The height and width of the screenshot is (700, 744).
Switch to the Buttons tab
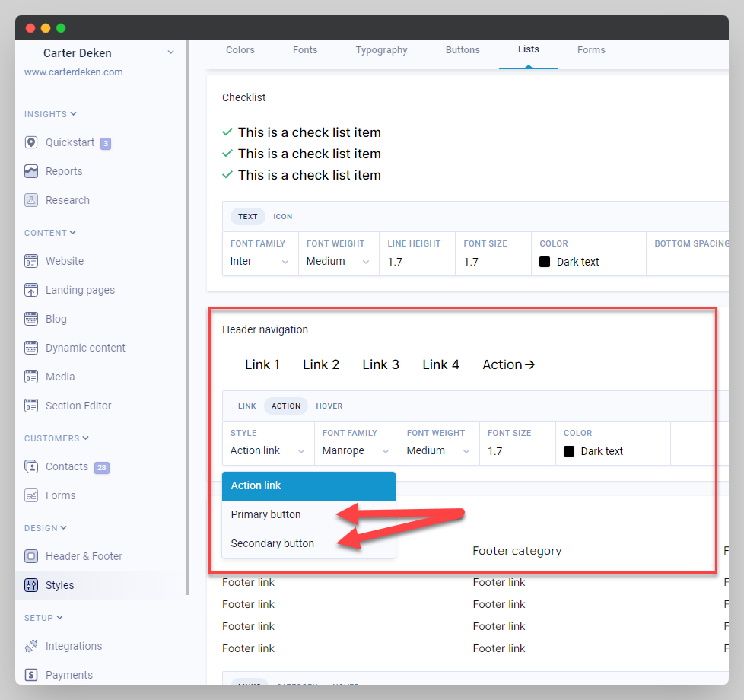point(463,50)
